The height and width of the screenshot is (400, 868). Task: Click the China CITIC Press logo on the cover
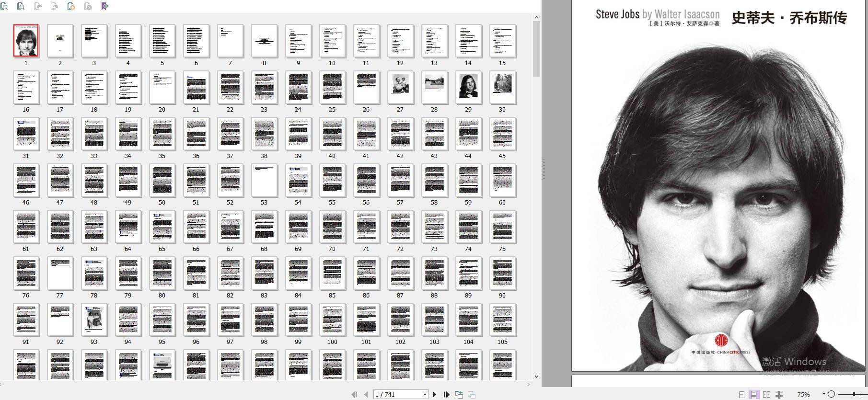pos(721,345)
